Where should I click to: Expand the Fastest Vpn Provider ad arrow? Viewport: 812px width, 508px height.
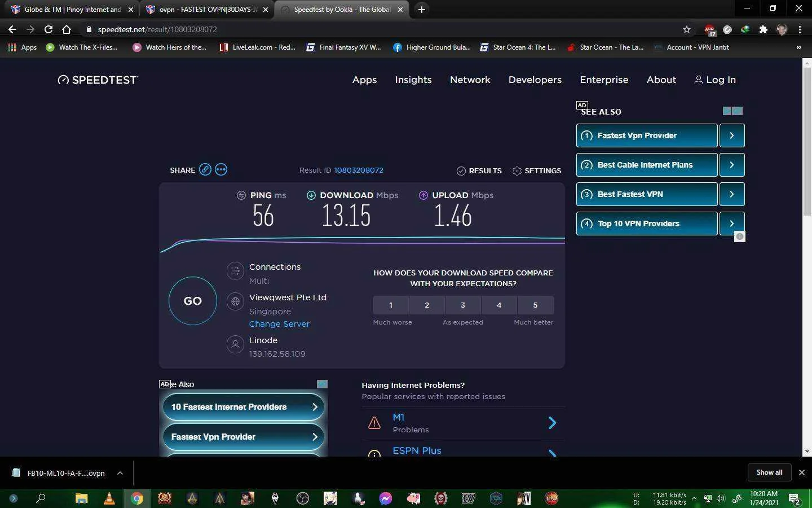pos(732,135)
